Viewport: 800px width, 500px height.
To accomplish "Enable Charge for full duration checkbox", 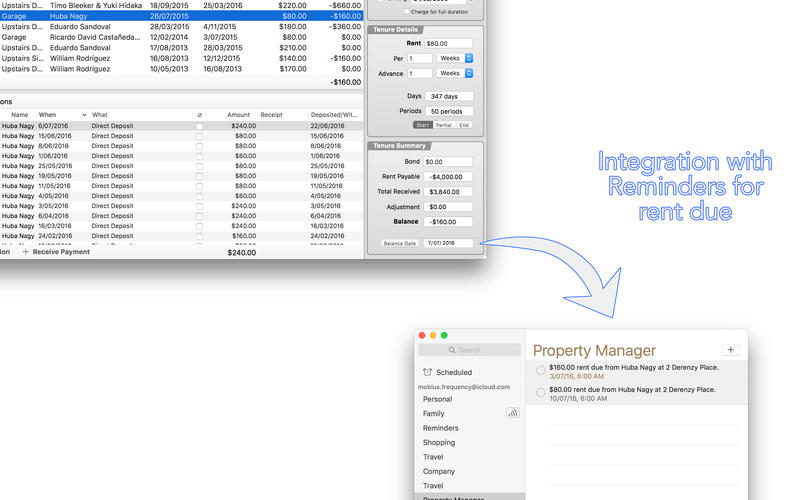I will [x=406, y=11].
